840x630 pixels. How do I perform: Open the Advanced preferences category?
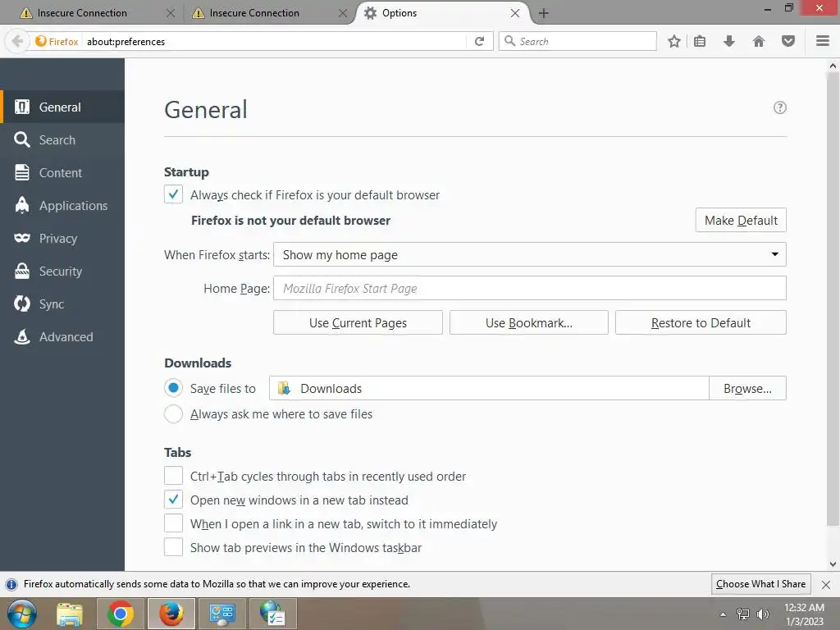(x=62, y=336)
